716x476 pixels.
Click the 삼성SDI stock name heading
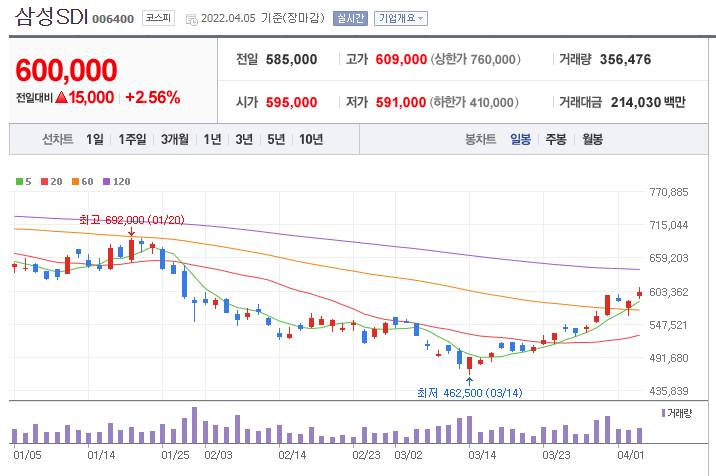pos(51,16)
